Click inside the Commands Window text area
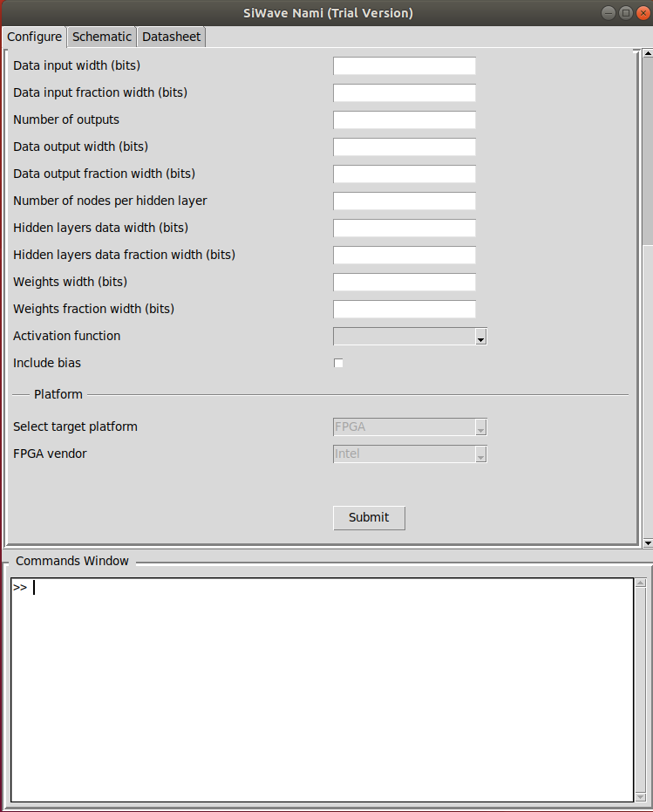This screenshot has height=812, width=653. [x=323, y=689]
